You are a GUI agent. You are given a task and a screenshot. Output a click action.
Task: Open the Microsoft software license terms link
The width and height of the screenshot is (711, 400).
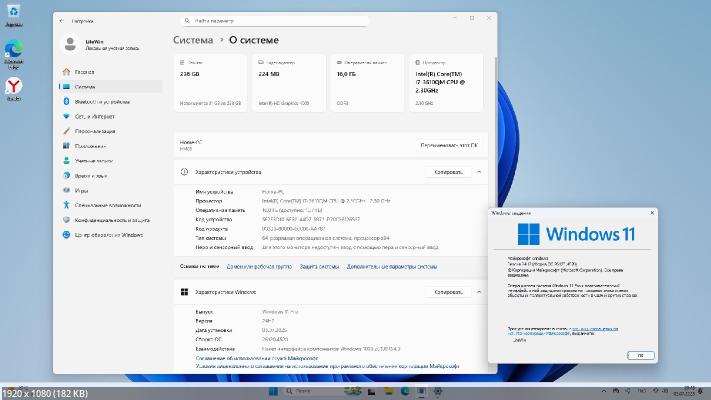[x=327, y=366]
